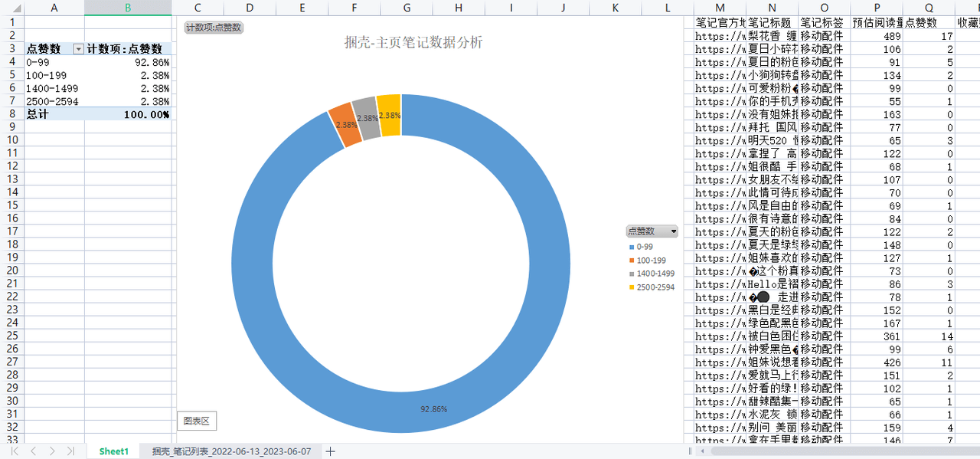Click the 笔记官方地 header cell in column M

tap(720, 22)
